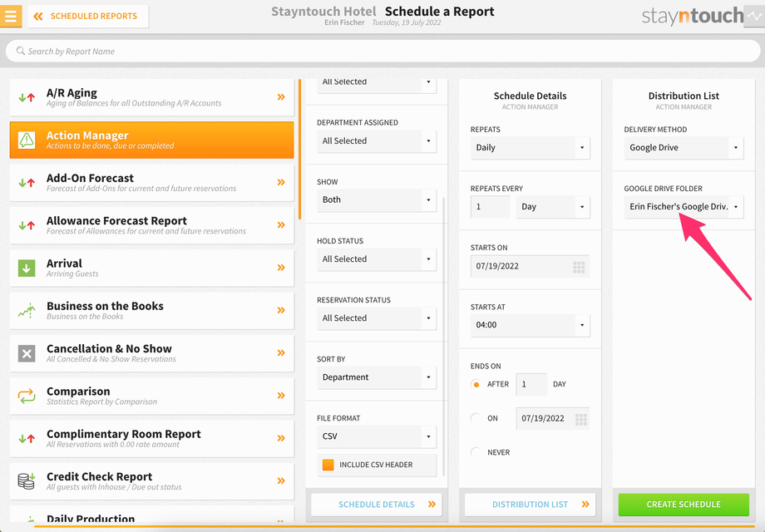The image size is (765, 532).
Task: Click the Credit Check Report coins icon
Action: click(x=27, y=481)
